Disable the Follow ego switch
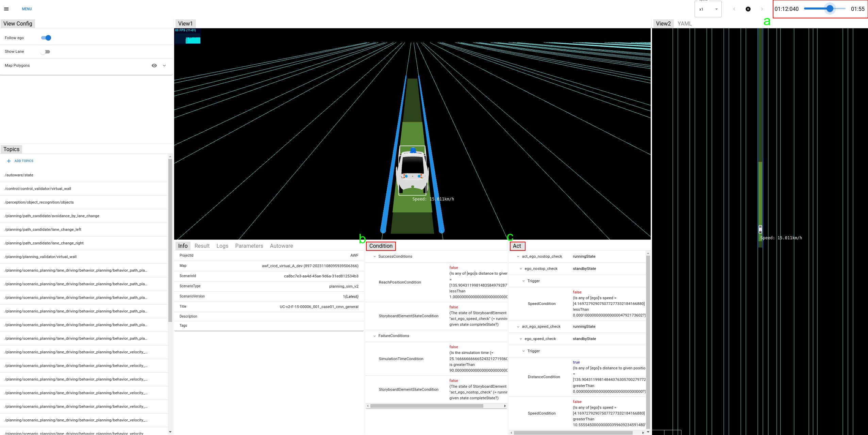This screenshot has height=435, width=868. click(46, 38)
